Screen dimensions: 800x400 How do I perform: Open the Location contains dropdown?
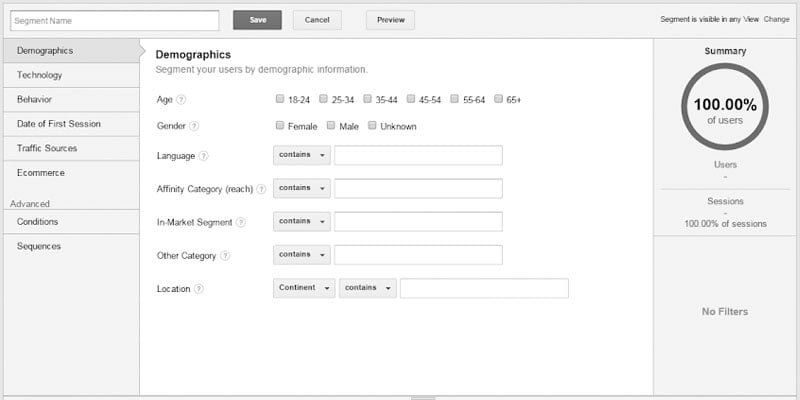[x=367, y=288]
